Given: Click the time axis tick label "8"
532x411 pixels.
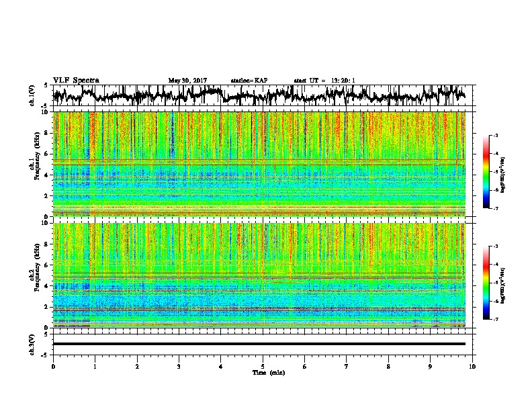Looking at the screenshot, I should coord(388,367).
